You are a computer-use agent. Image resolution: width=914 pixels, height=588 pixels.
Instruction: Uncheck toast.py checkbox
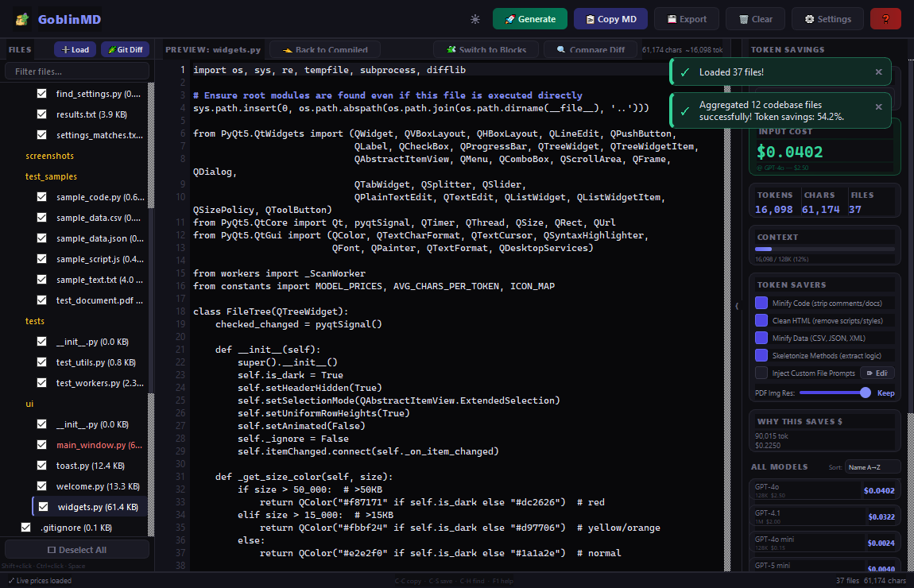pyautogui.click(x=42, y=466)
